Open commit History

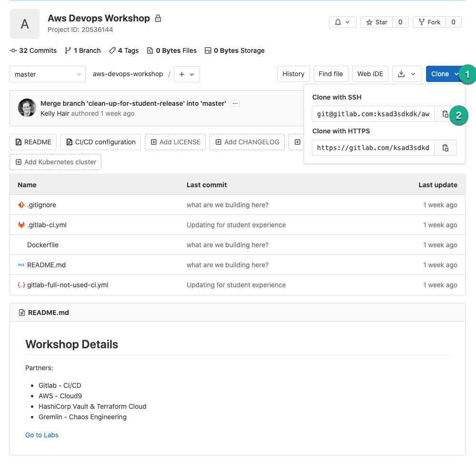tap(293, 74)
